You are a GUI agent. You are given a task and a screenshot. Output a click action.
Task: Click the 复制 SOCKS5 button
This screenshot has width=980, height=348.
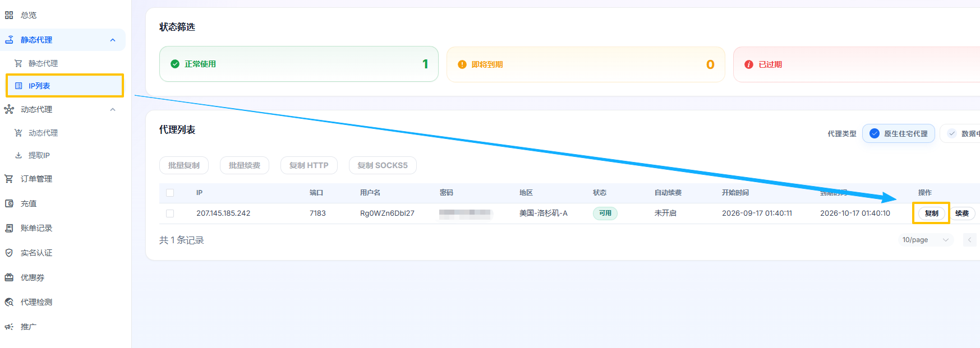383,165
